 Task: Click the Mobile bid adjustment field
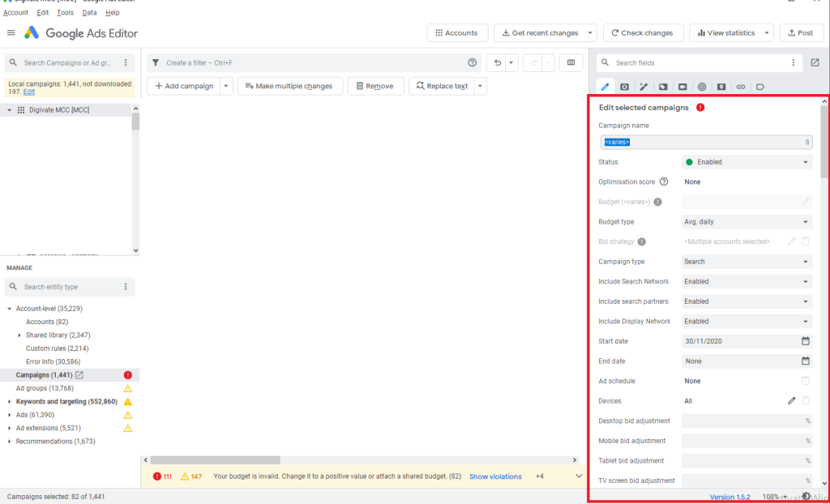[747, 441]
